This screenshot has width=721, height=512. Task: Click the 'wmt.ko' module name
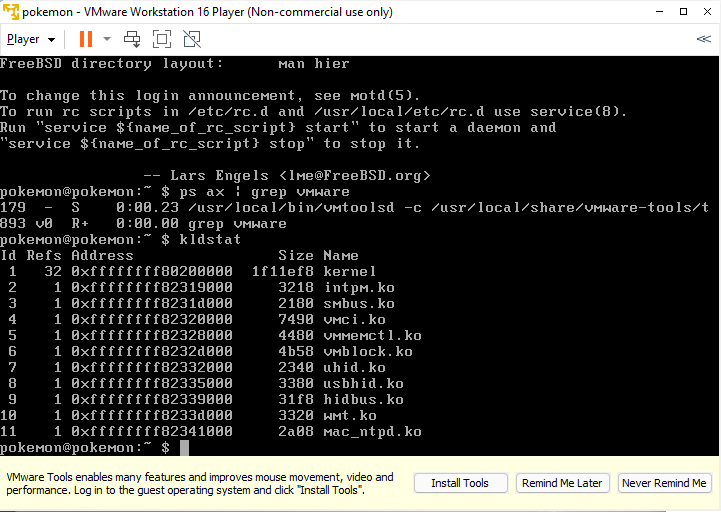(x=350, y=415)
